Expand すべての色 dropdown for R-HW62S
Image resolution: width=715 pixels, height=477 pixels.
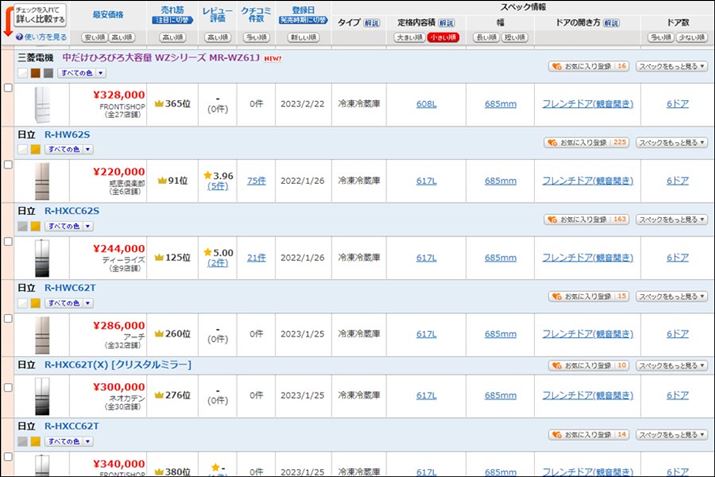[x=75, y=150]
